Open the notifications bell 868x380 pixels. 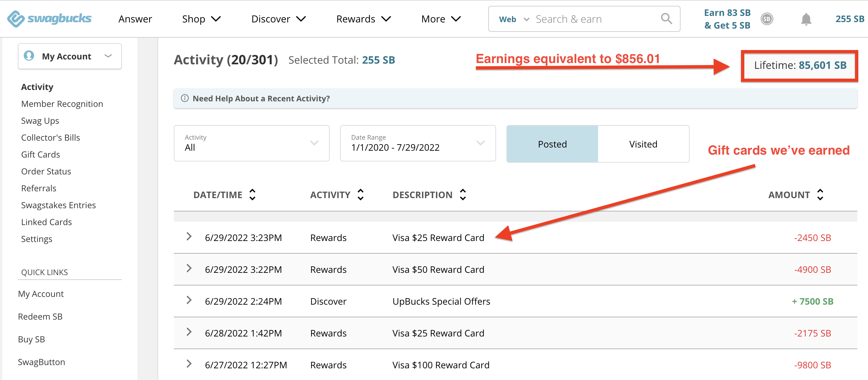click(806, 19)
